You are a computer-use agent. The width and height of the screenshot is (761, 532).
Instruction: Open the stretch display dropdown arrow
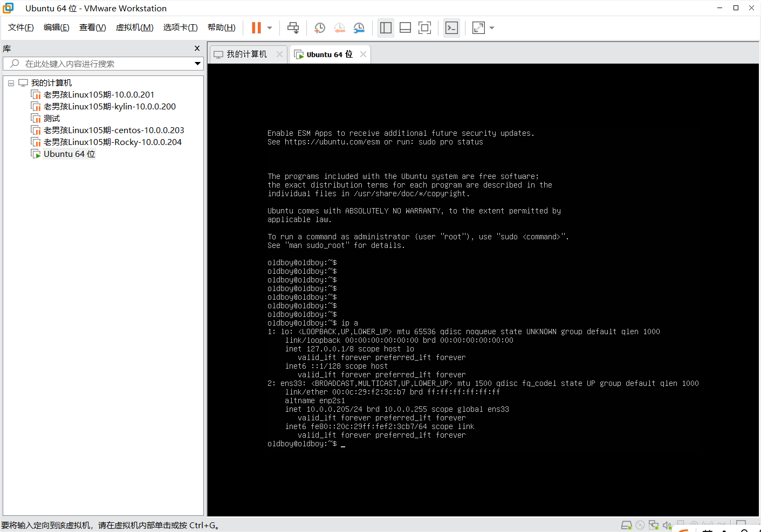(491, 27)
